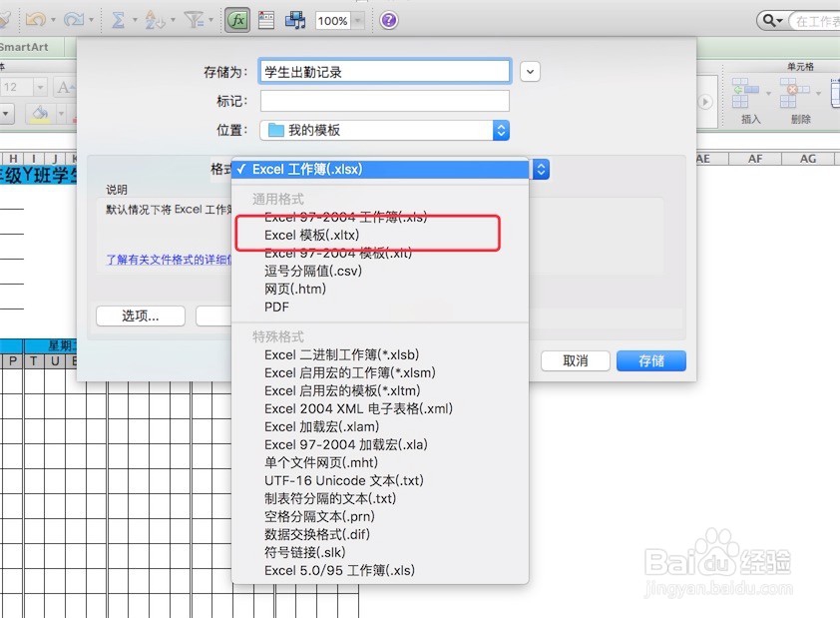
Task: Click the blue 存储 save button
Action: coord(650,360)
